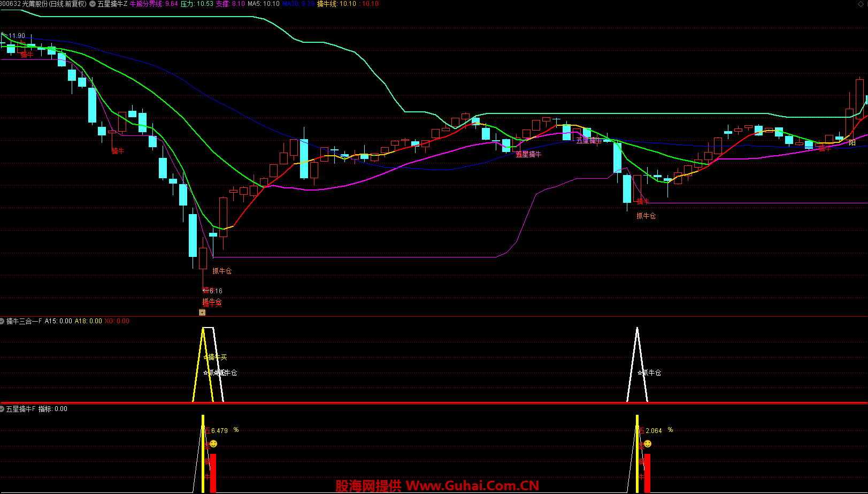Click the 指标: 0.00 value
868x494 pixels.
pos(53,409)
